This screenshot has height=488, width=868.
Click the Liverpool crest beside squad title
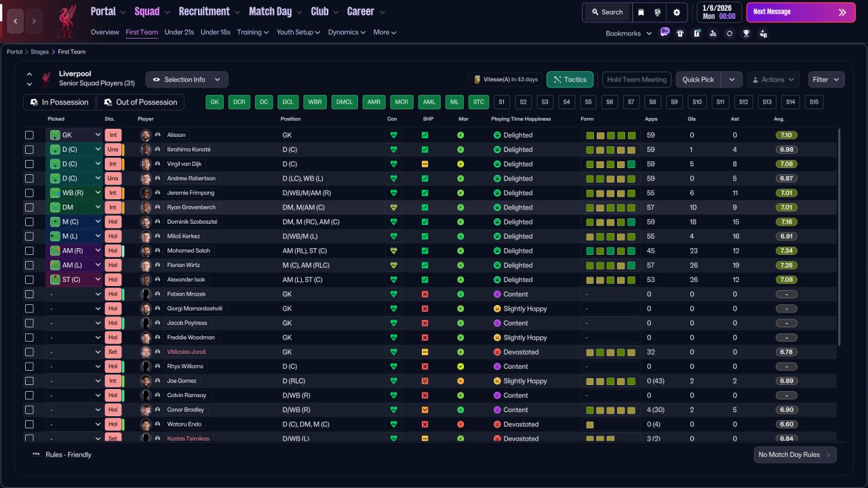tap(47, 79)
